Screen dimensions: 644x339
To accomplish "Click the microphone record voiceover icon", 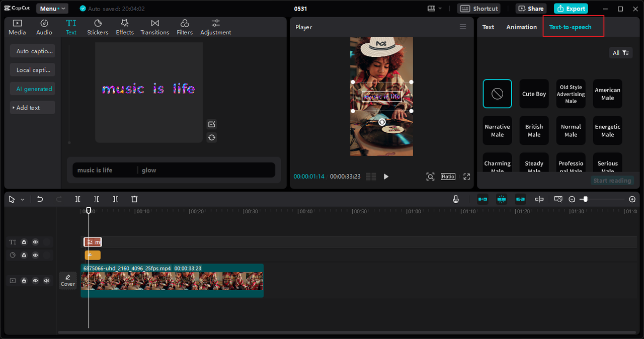I will [456, 199].
